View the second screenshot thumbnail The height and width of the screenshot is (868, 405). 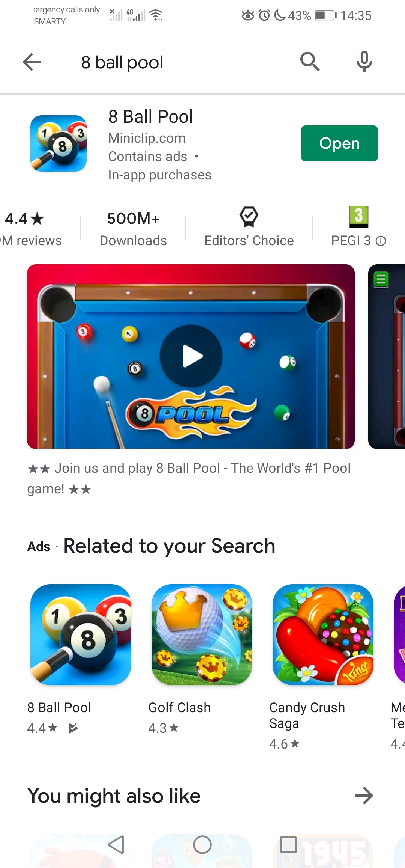387,356
